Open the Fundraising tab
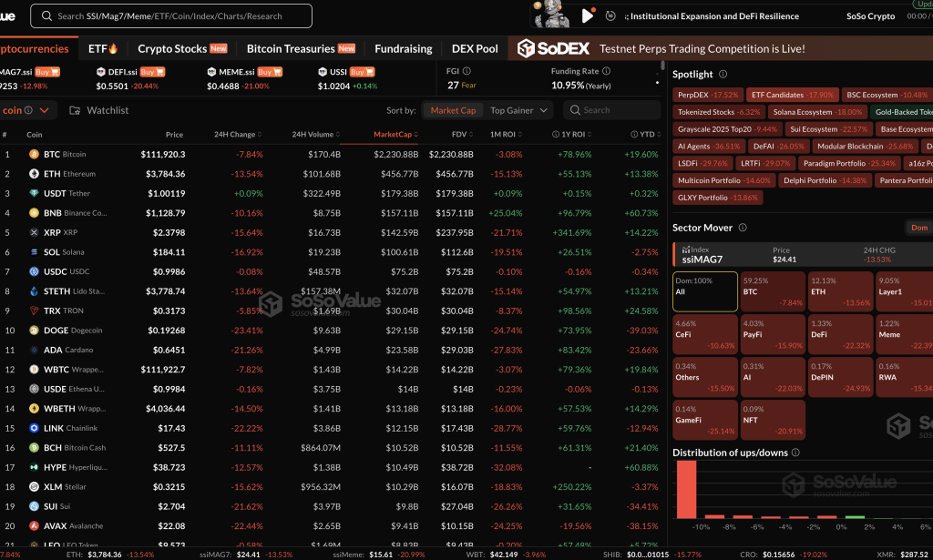The width and height of the screenshot is (933, 560). coord(404,49)
